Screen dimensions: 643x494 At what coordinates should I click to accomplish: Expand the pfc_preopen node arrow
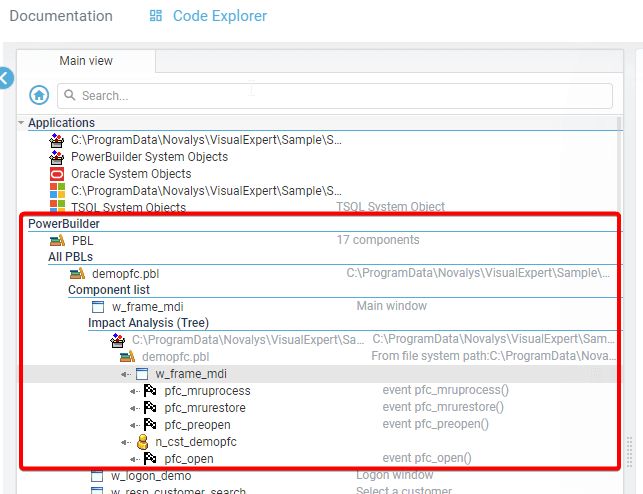click(134, 426)
